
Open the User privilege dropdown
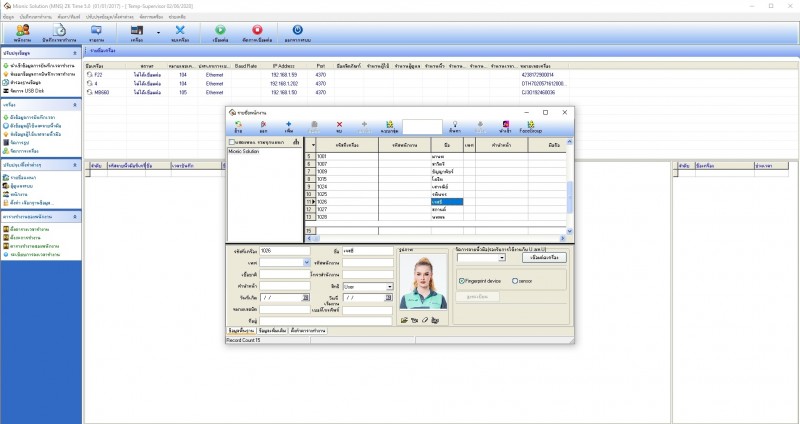(389, 286)
